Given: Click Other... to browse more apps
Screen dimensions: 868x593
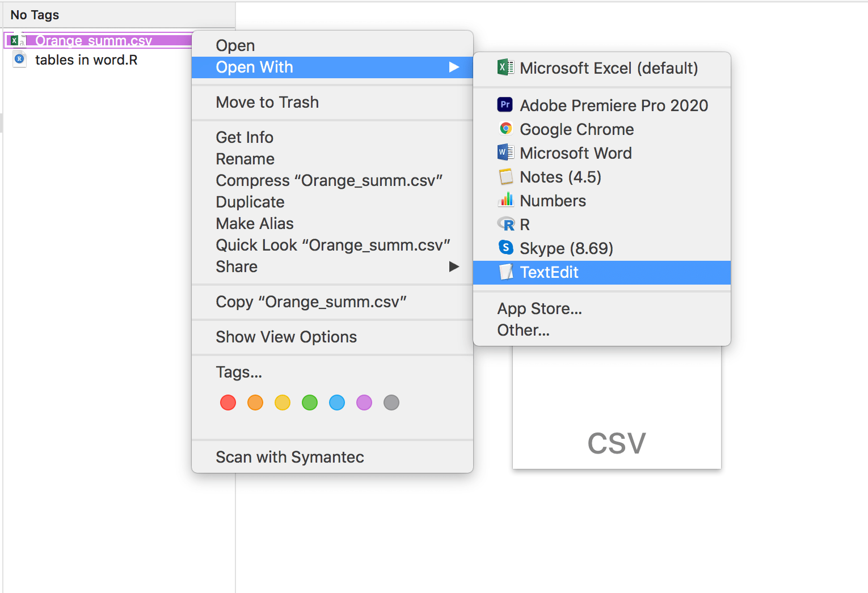Looking at the screenshot, I should click(523, 330).
